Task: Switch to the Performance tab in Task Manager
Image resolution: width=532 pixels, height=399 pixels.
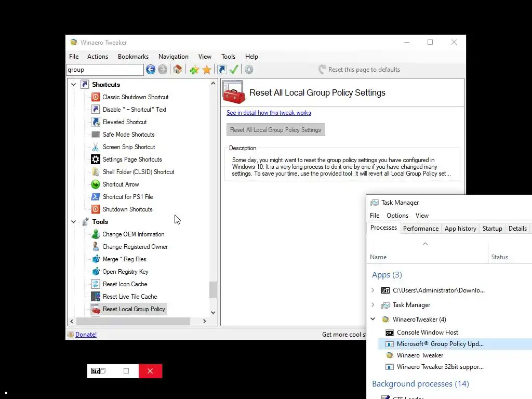Action: [421, 229]
